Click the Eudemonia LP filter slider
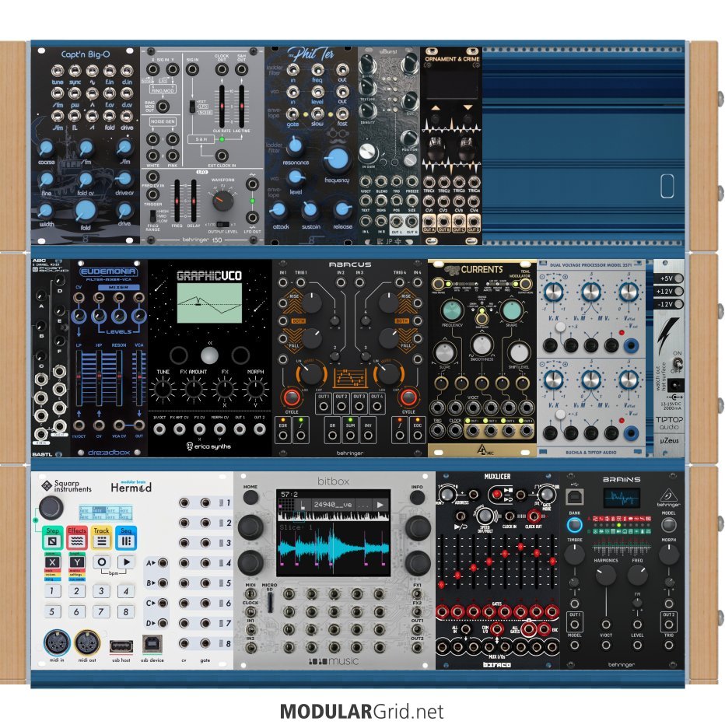Viewport: 725px width, 728px height. [79, 378]
